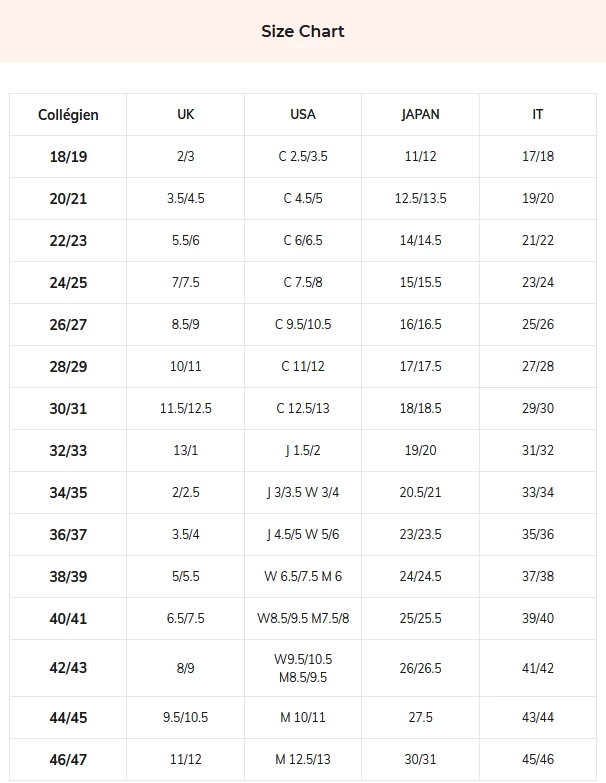The width and height of the screenshot is (606, 783).
Task: Click the USA column header
Action: (x=303, y=115)
